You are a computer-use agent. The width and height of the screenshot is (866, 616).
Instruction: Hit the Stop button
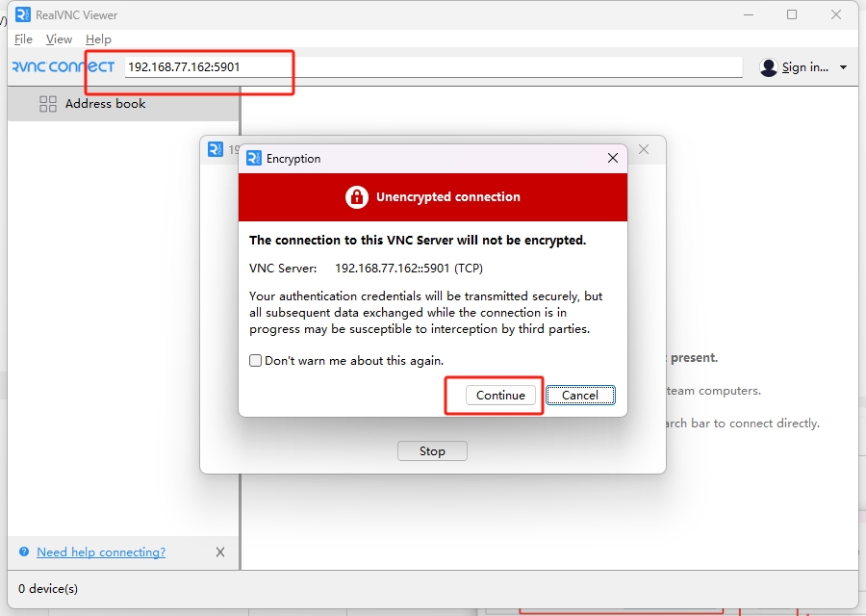pyautogui.click(x=432, y=451)
